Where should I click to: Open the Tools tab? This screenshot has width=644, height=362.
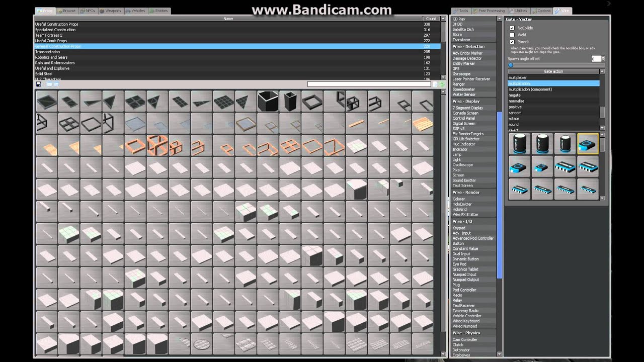point(460,11)
